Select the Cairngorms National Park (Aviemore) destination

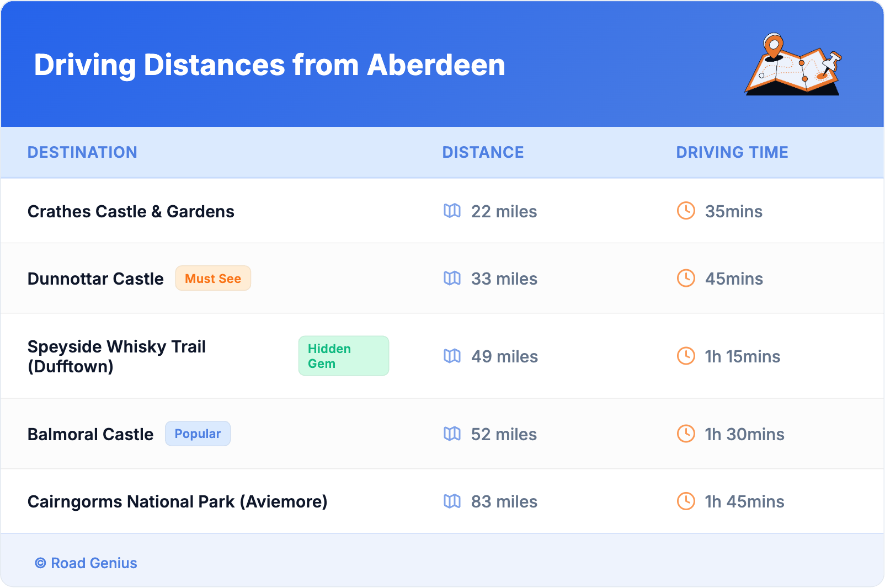pyautogui.click(x=177, y=501)
